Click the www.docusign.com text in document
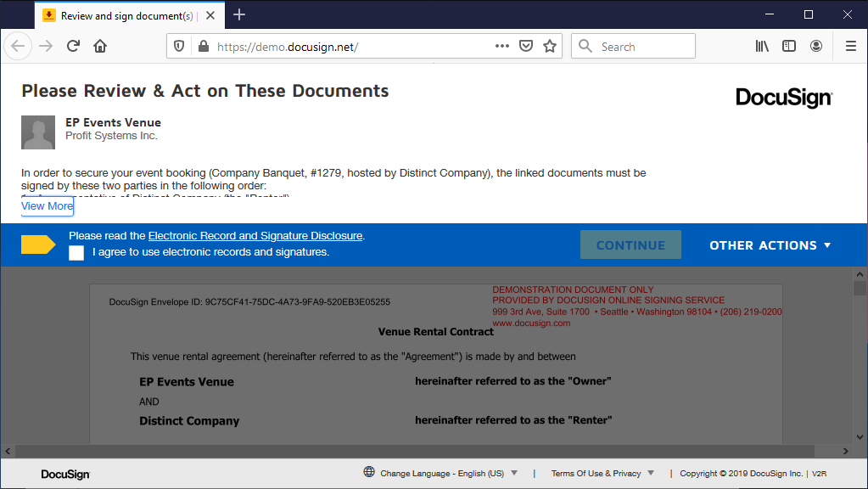The width and height of the screenshot is (868, 489). tap(531, 323)
